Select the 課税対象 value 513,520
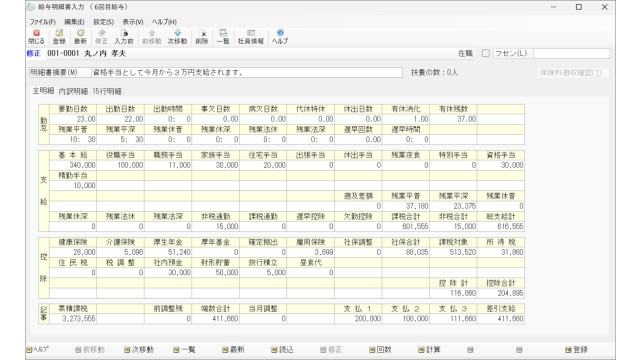Screen dimensions: 640x360 (x=453, y=252)
